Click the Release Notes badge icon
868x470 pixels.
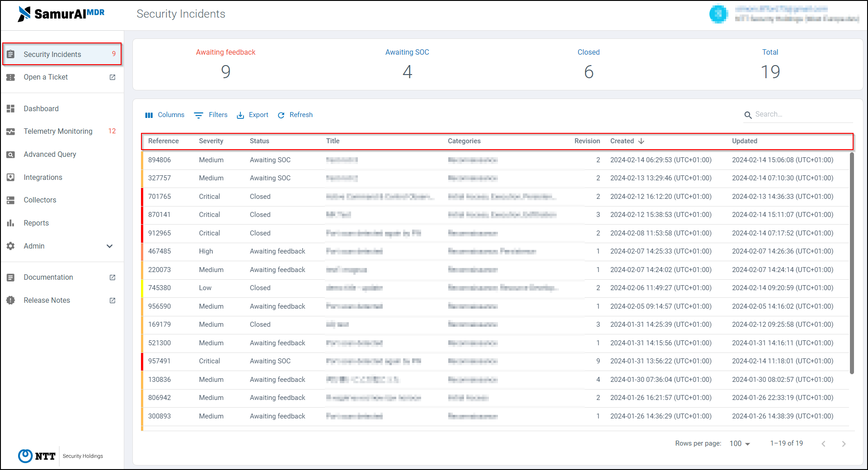pyautogui.click(x=11, y=300)
